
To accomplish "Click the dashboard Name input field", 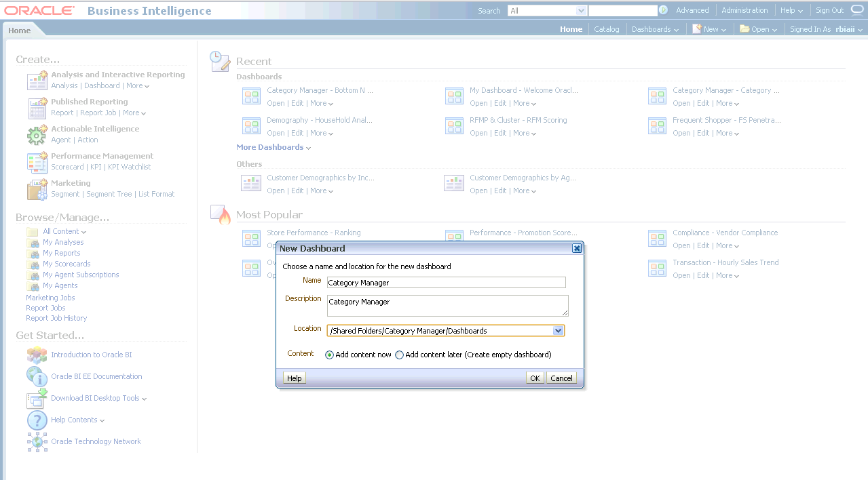I will (x=446, y=283).
